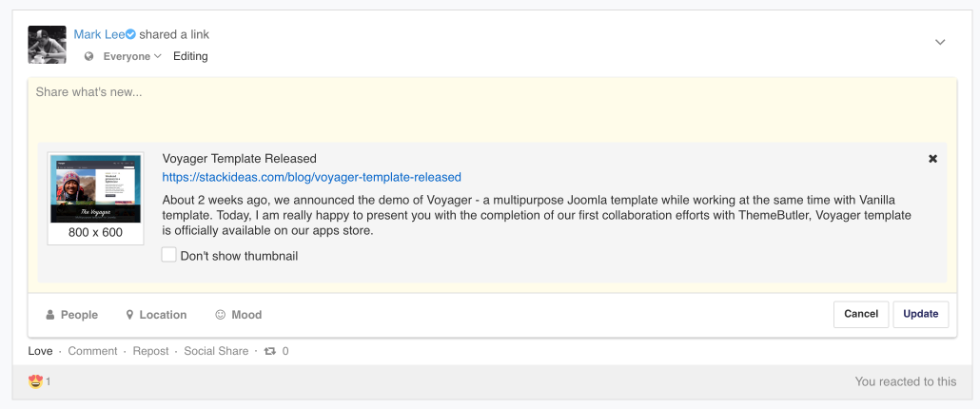Open the Everyone privacy dropdown
The height and width of the screenshot is (409, 980).
[x=132, y=56]
